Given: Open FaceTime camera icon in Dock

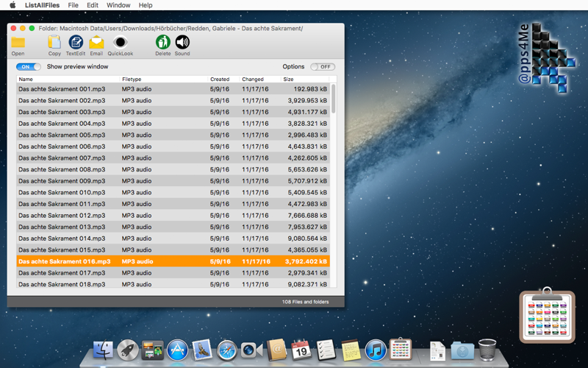Looking at the screenshot, I should coord(251,350).
